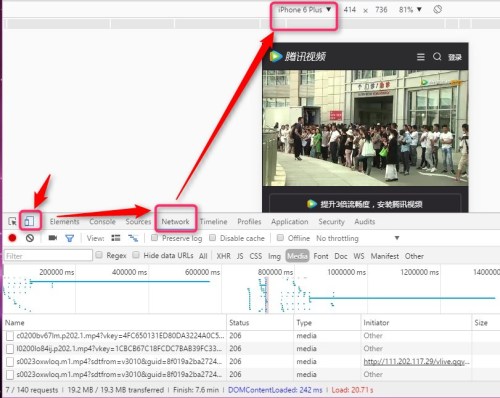Select the Network tab

[x=175, y=222]
